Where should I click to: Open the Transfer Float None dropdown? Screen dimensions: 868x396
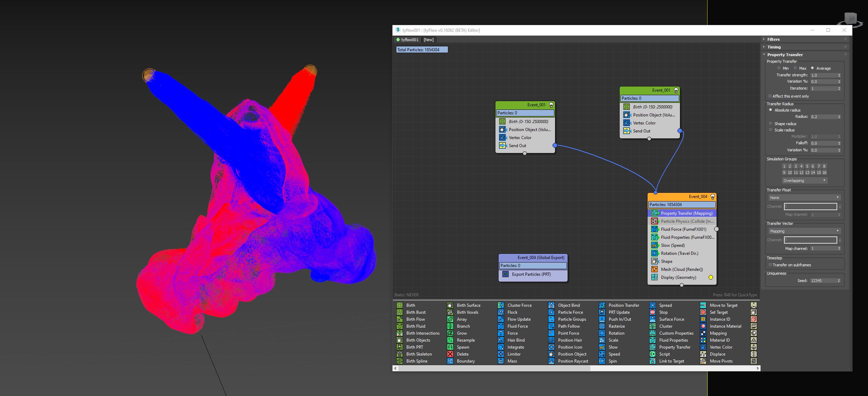(x=804, y=198)
